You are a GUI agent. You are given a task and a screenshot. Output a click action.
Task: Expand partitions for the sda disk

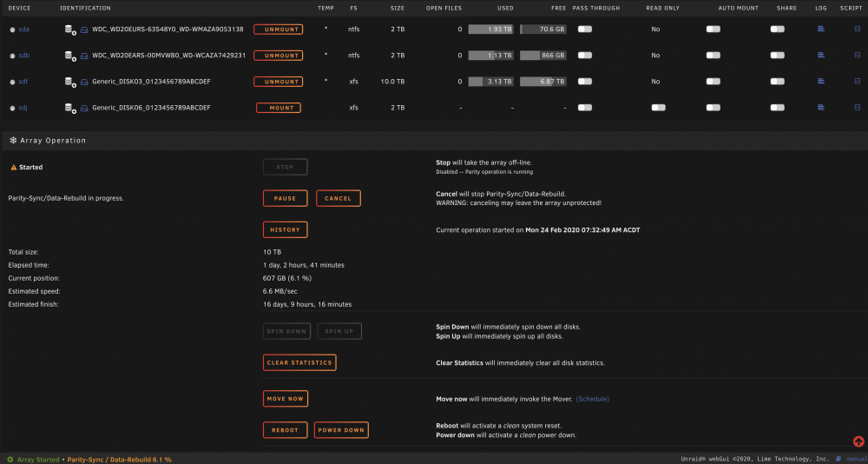[x=70, y=30]
